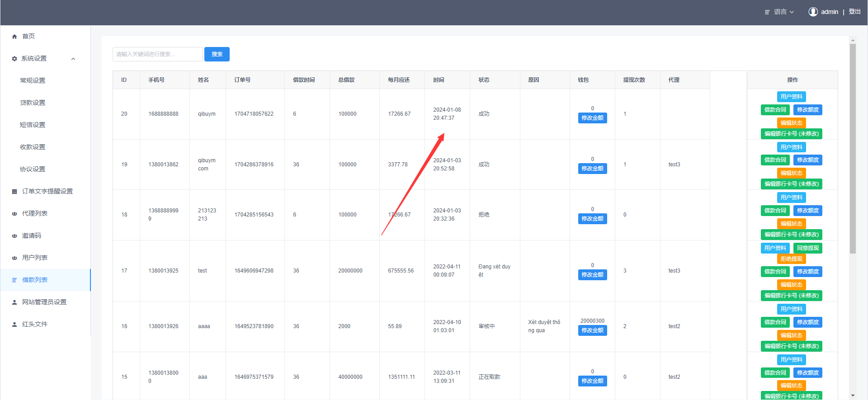Click the admin user avatar icon

point(813,12)
